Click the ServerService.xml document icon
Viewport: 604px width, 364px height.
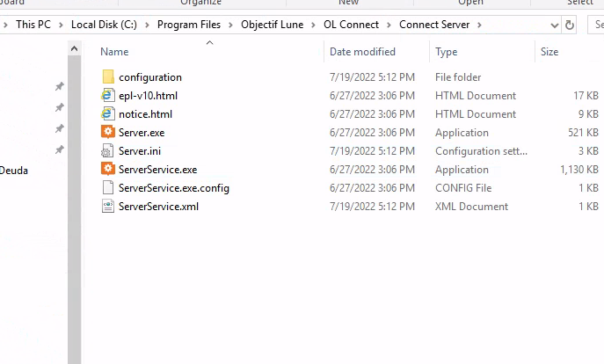(108, 207)
